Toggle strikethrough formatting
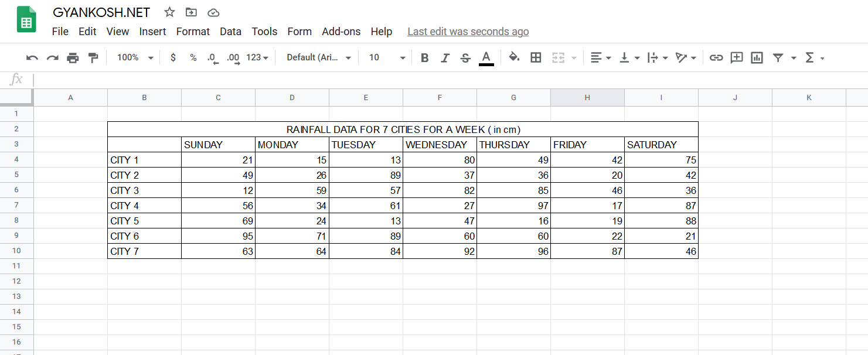This screenshot has width=868, height=355. [x=465, y=57]
